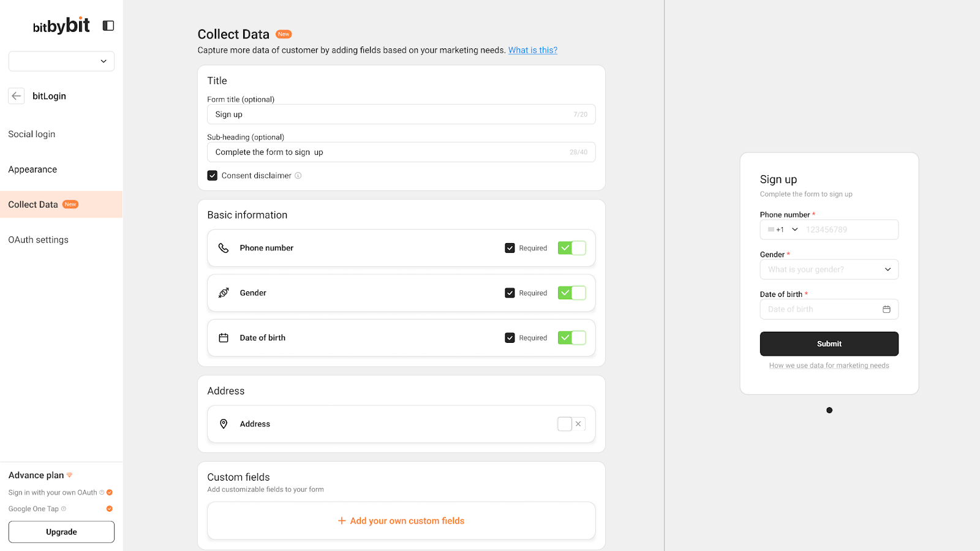Uncheck Required for Date of birth
The image size is (980, 551).
pos(510,338)
